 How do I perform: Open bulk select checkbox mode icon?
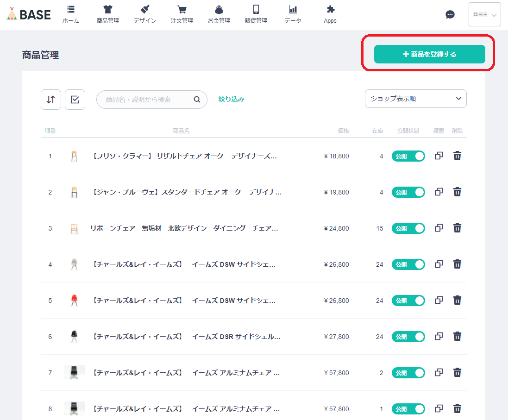coord(75,99)
